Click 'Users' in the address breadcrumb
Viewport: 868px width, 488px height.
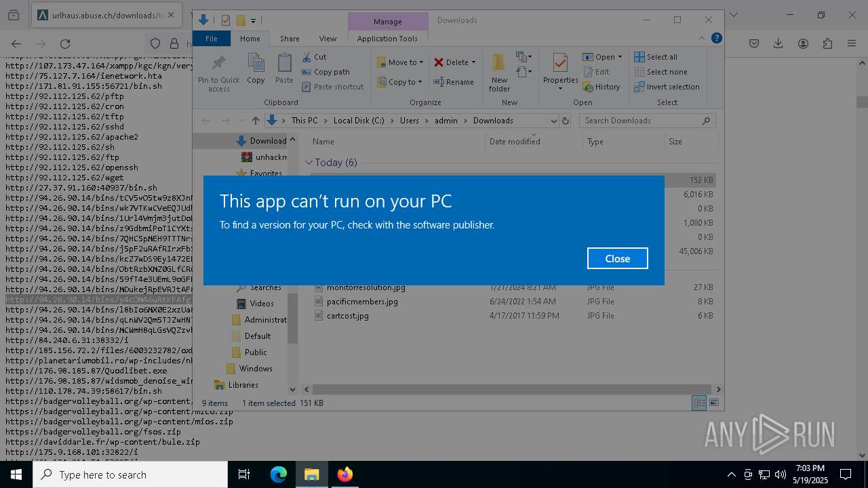point(409,121)
